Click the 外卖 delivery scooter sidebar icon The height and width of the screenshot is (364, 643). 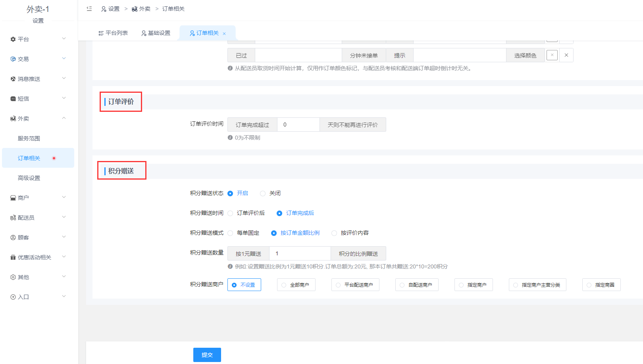tap(13, 119)
